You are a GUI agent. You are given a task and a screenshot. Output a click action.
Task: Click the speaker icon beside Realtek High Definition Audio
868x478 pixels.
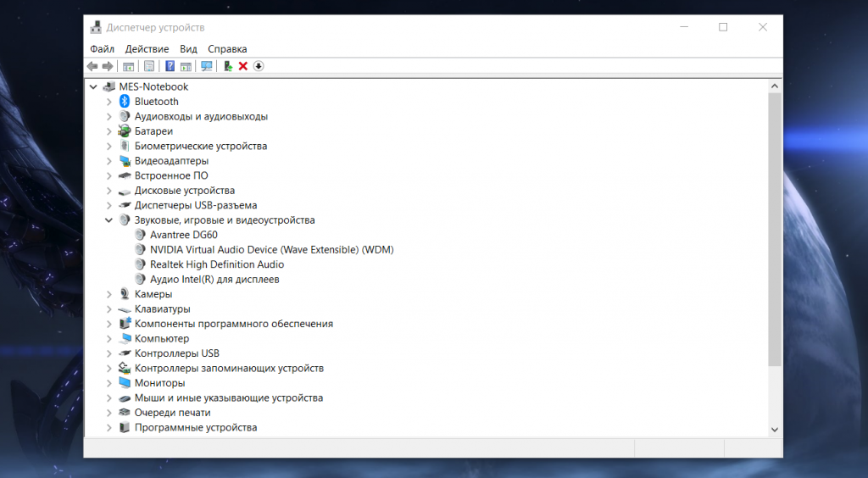140,264
